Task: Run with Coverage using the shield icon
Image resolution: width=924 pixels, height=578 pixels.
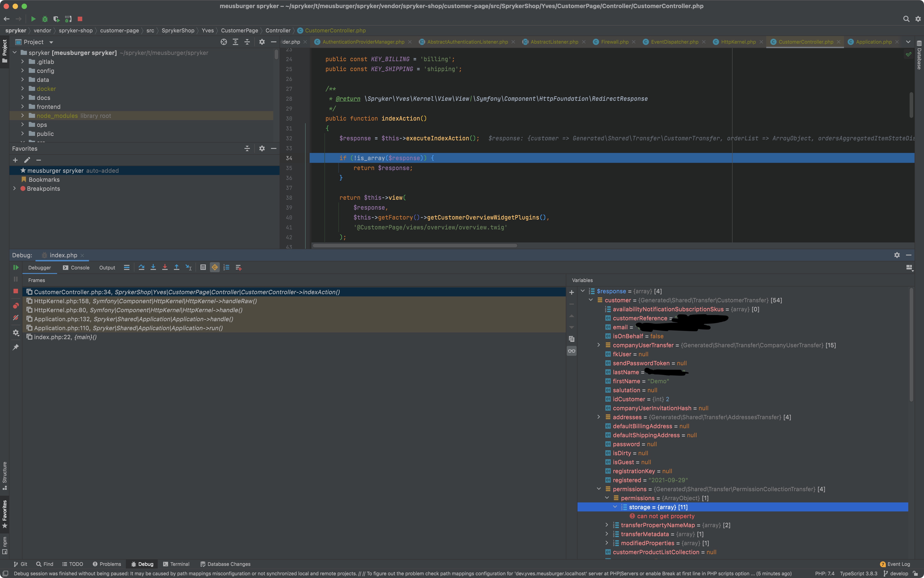Action: 56,19
